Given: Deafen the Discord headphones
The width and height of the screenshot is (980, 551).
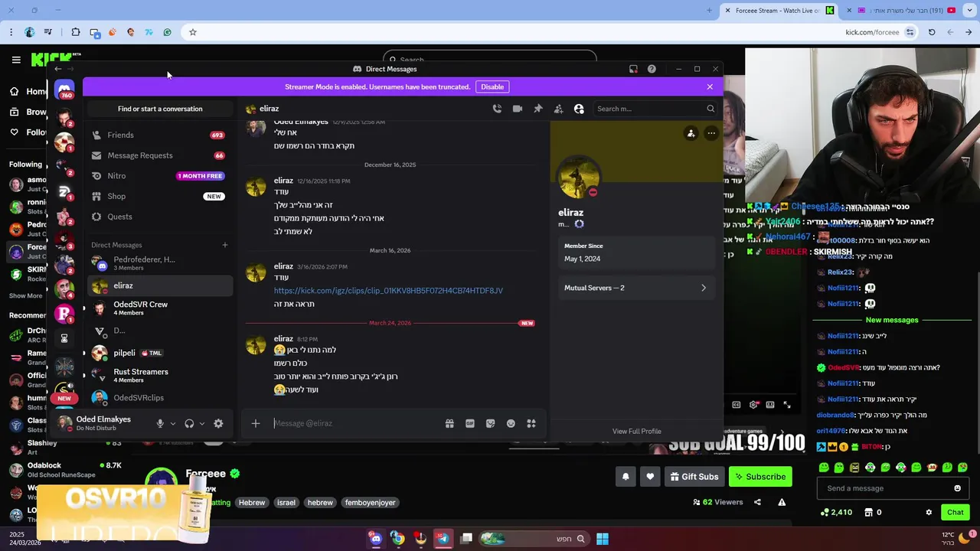Looking at the screenshot, I should 189,423.
